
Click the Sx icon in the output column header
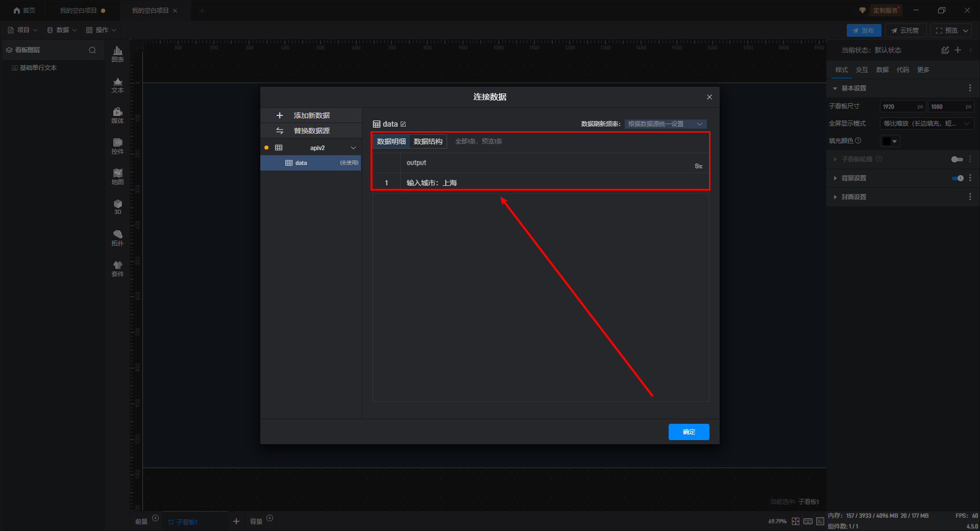pyautogui.click(x=698, y=166)
